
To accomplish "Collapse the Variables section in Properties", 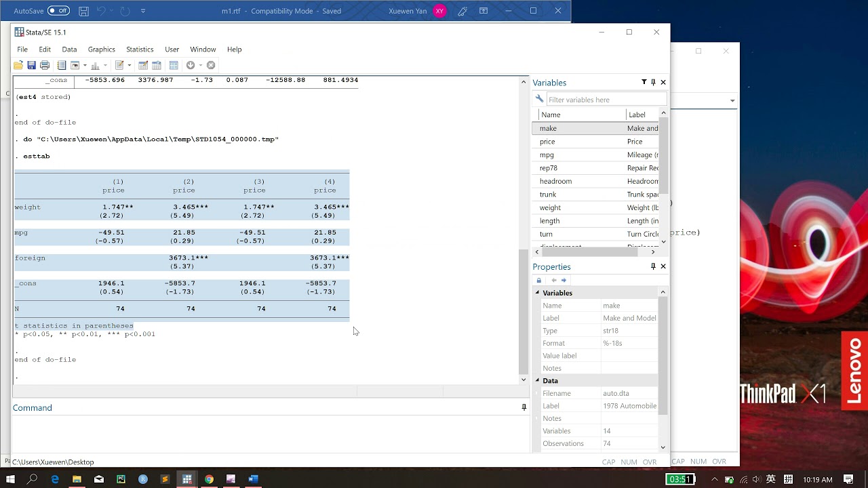I will (538, 293).
